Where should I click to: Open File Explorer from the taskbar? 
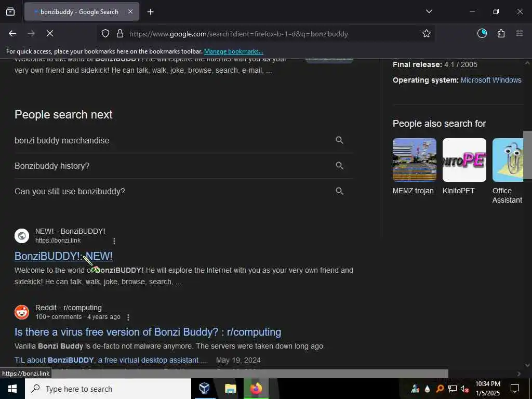tap(230, 388)
